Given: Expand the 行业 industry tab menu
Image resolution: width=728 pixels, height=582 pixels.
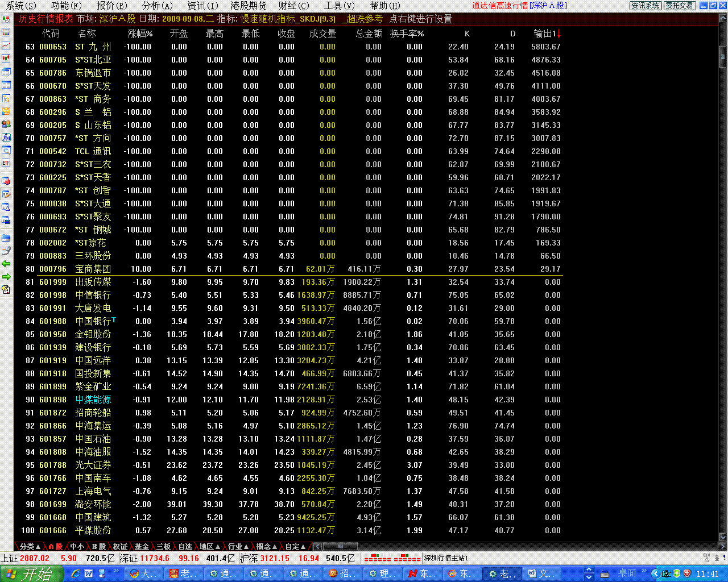Looking at the screenshot, I should pos(238,547).
